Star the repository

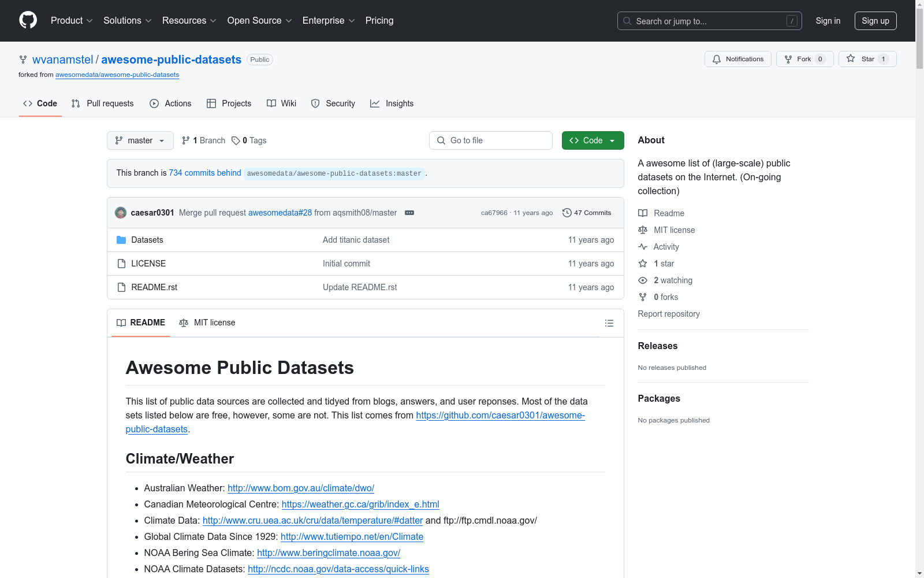[x=867, y=59]
